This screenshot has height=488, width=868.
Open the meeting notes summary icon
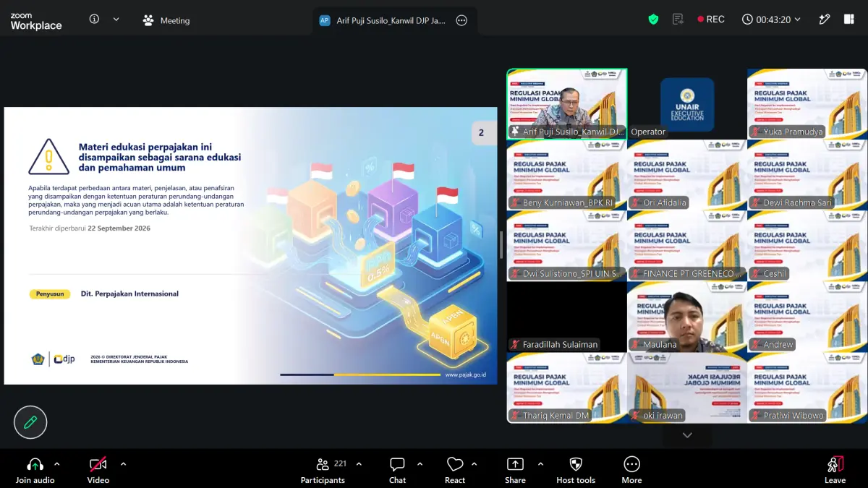click(678, 20)
